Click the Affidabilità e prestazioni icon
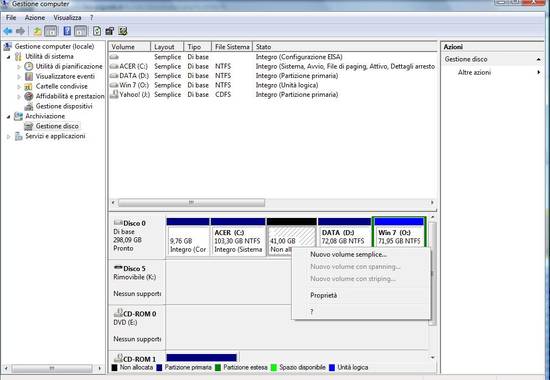Image resolution: width=550 pixels, height=380 pixels. (29, 96)
